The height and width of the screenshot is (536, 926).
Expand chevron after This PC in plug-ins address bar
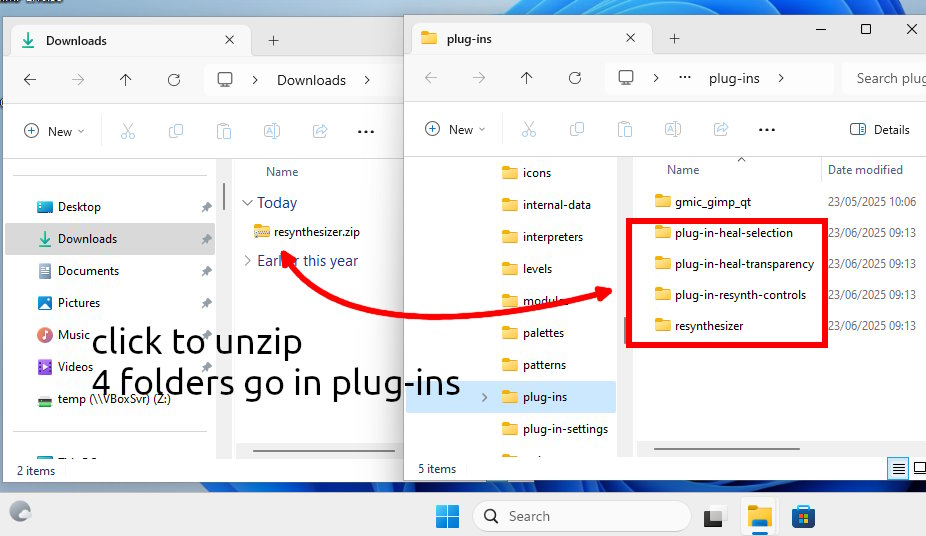coord(656,78)
